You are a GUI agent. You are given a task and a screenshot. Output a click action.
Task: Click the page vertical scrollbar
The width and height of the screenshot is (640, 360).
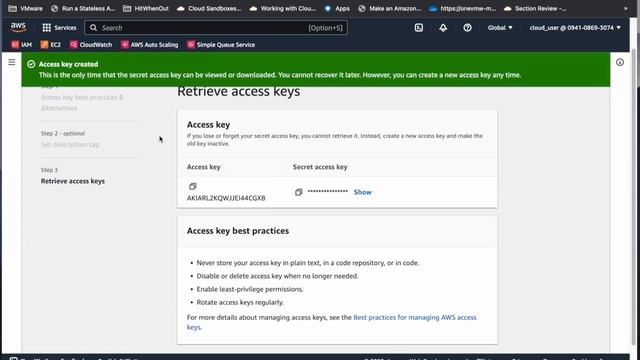point(633,196)
